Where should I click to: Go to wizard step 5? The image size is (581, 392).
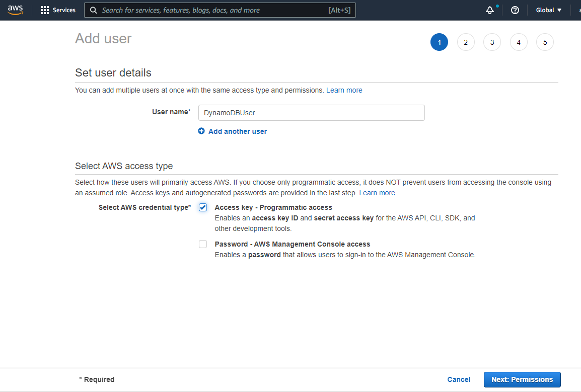(545, 42)
